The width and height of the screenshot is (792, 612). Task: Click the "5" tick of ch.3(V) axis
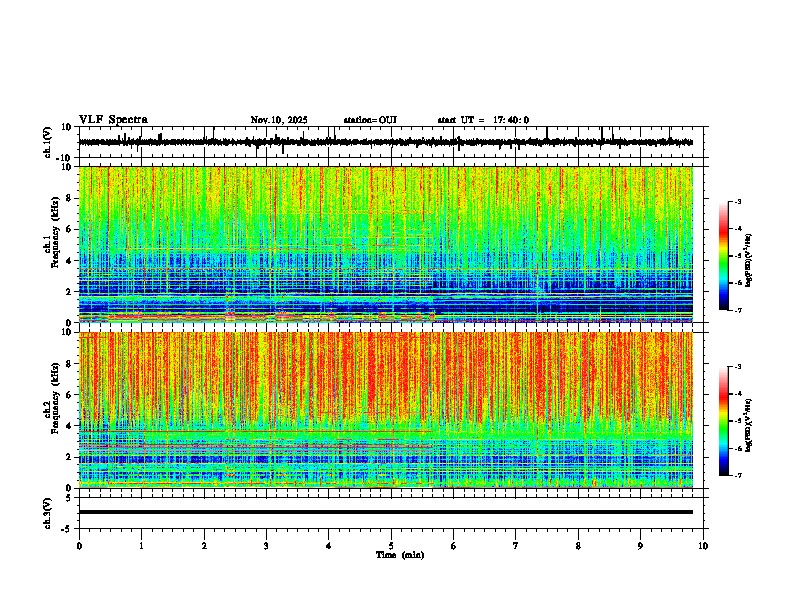coord(69,498)
